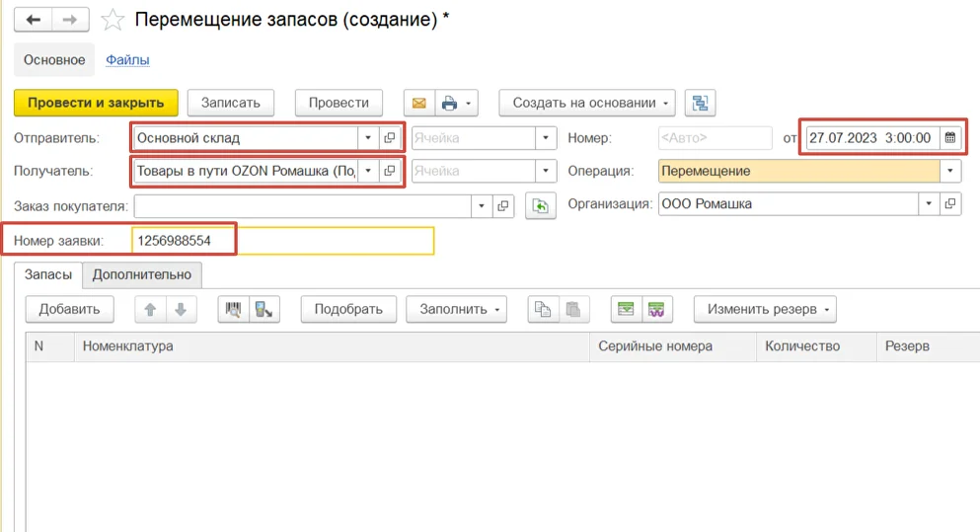Open the related documents structure icon
Viewport: 980px width, 532px height.
pyautogui.click(x=700, y=103)
